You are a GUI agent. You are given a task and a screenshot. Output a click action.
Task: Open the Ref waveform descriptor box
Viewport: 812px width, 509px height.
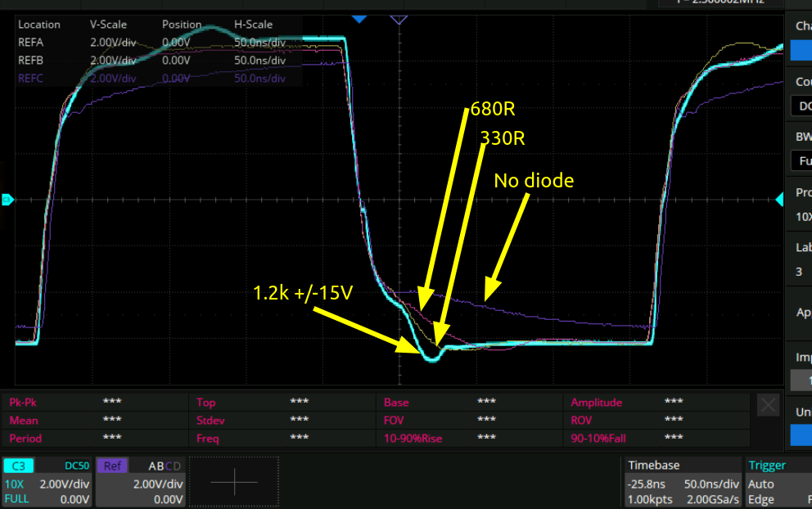click(141, 482)
